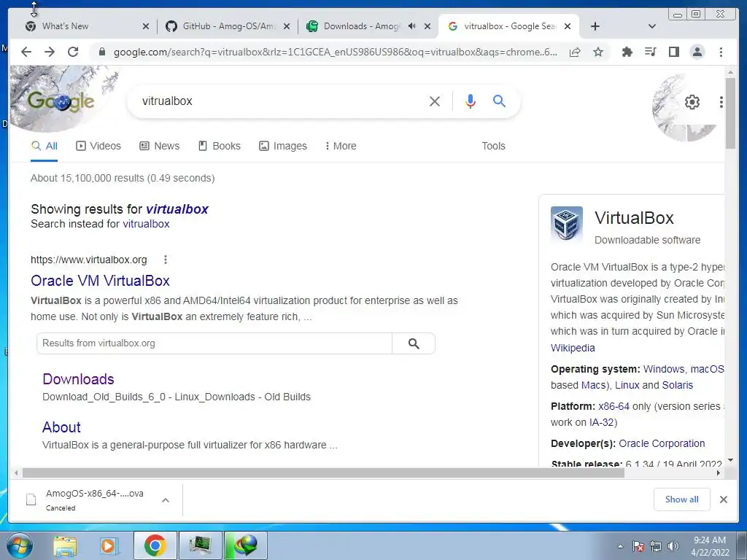The height and width of the screenshot is (560, 747).
Task: Click the horizontal page scrollbar
Action: point(323,472)
